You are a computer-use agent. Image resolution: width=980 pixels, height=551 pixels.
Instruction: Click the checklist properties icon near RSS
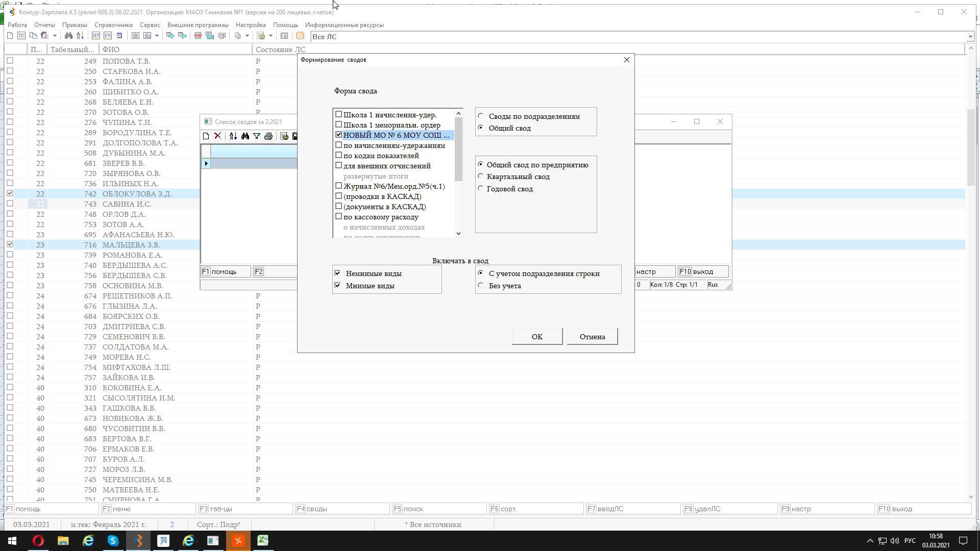[284, 36]
